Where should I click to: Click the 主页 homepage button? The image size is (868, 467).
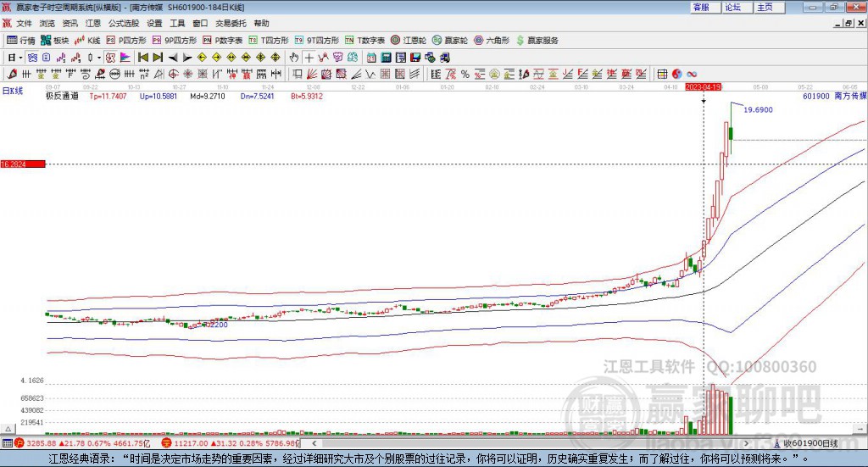point(769,7)
